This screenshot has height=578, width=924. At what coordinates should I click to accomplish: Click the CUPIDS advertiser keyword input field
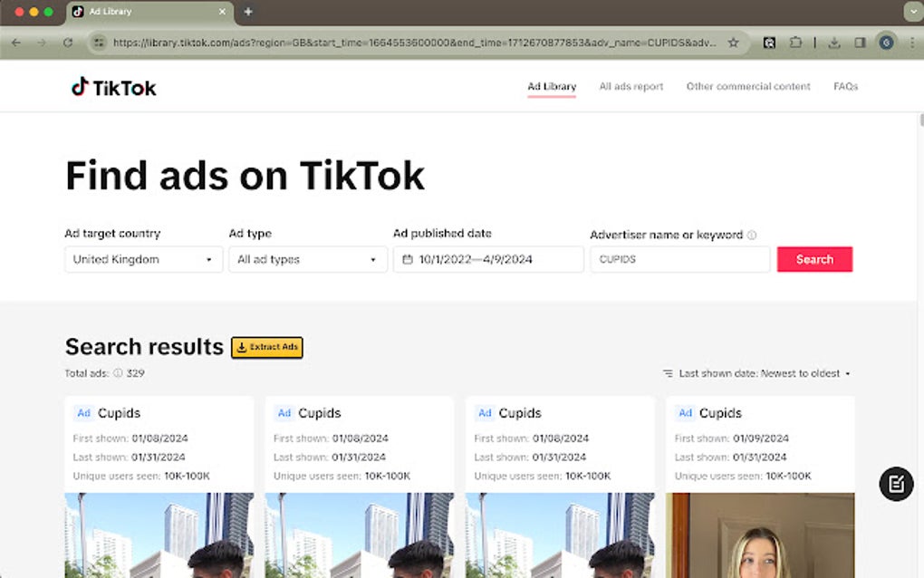(x=679, y=260)
